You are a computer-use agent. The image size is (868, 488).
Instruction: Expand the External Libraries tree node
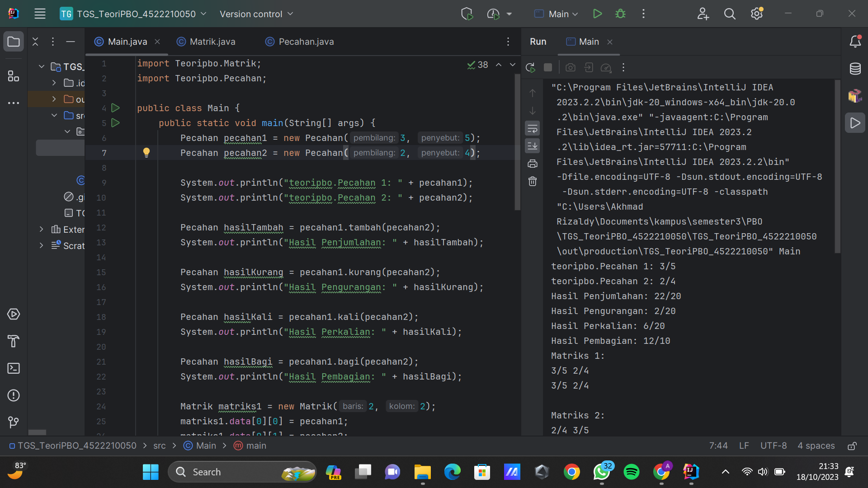pyautogui.click(x=42, y=230)
